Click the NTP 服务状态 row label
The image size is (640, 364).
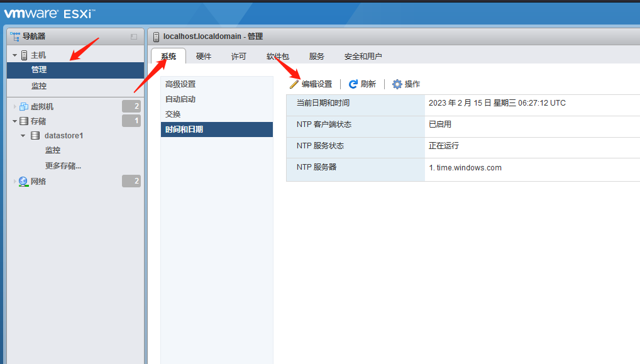321,146
